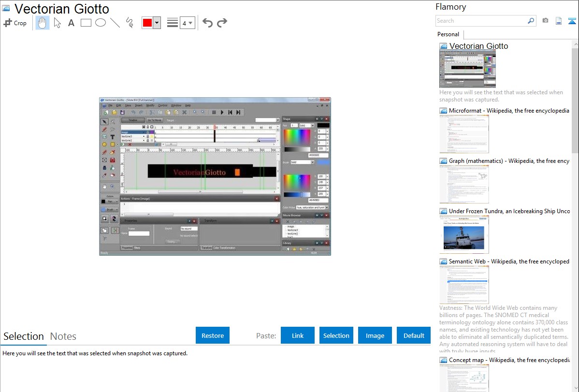This screenshot has height=392, width=579.
Task: Click the Restore button
Action: (213, 335)
